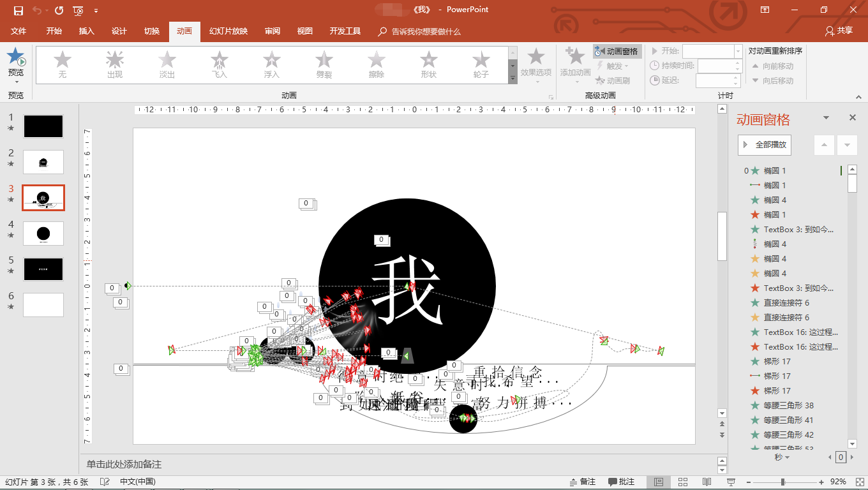Open the 开发工具 ribbon tab
This screenshot has height=490, width=868.
[345, 31]
